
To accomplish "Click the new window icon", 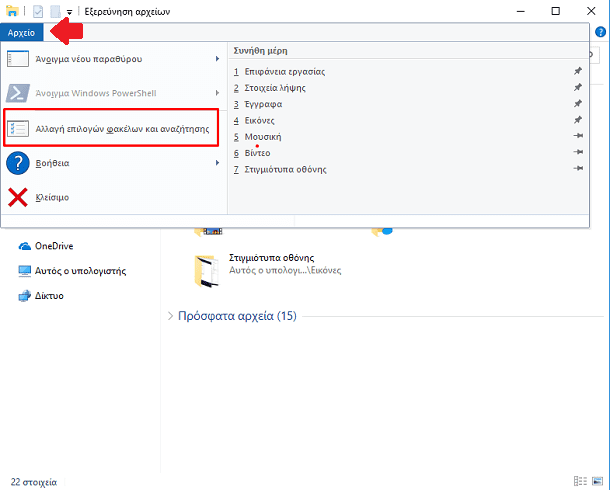I will click(18, 59).
